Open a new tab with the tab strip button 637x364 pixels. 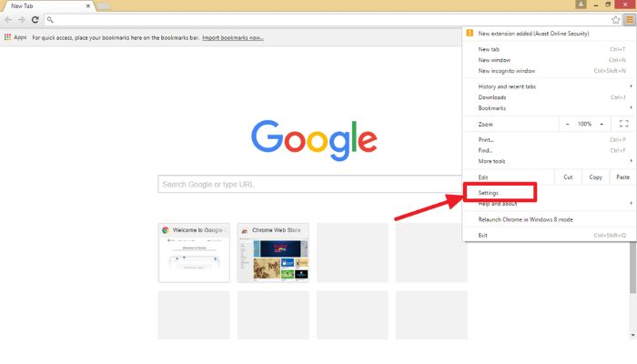tap(104, 6)
